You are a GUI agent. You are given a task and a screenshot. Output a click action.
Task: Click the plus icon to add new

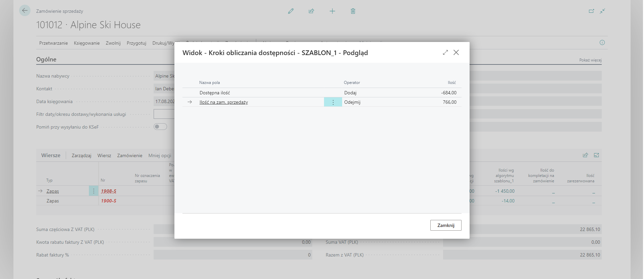[x=332, y=11]
